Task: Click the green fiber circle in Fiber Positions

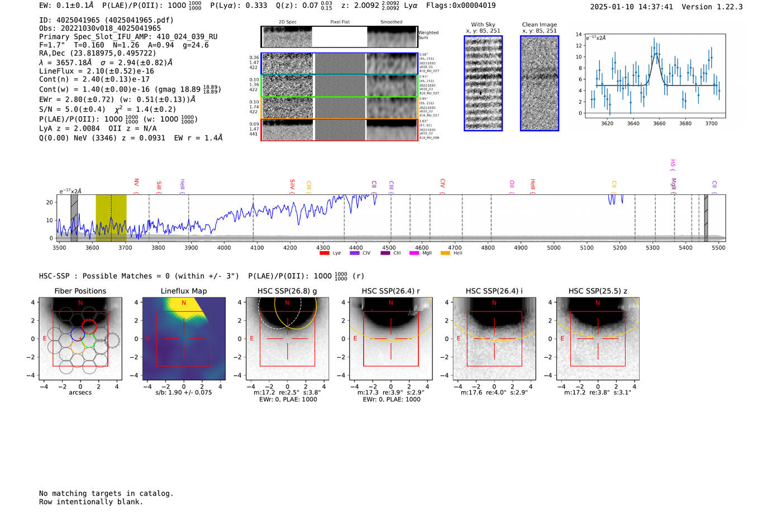Action: tap(89, 340)
